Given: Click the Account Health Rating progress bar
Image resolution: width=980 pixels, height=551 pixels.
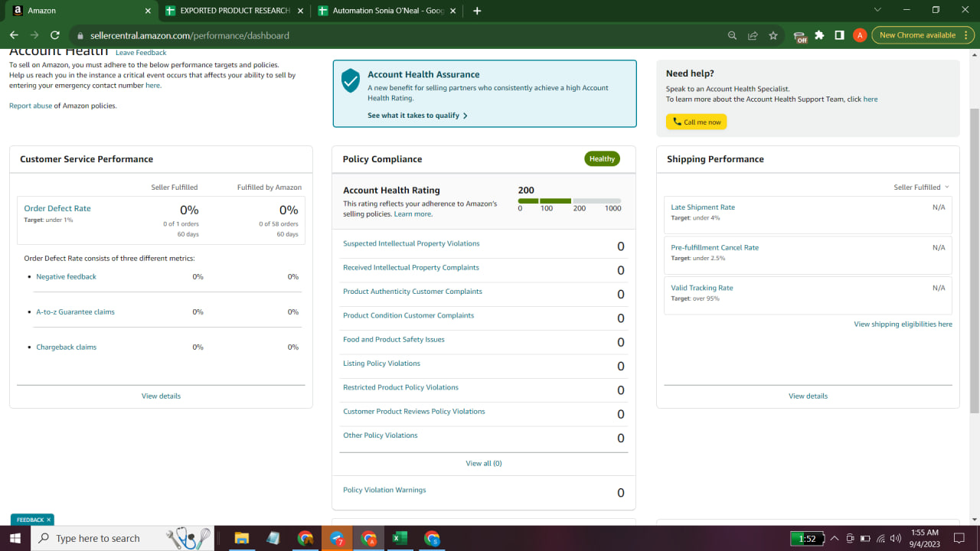Looking at the screenshot, I should (x=570, y=201).
